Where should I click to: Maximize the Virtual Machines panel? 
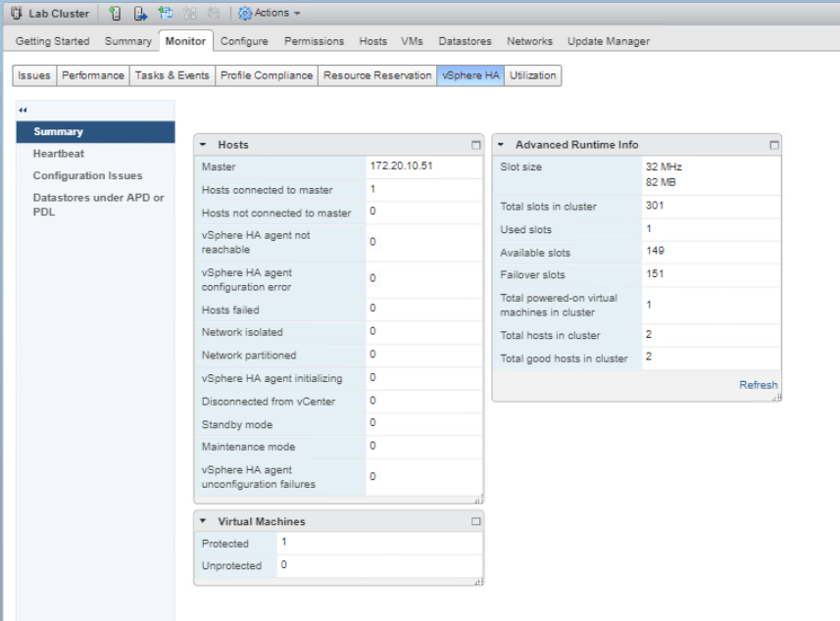(476, 522)
